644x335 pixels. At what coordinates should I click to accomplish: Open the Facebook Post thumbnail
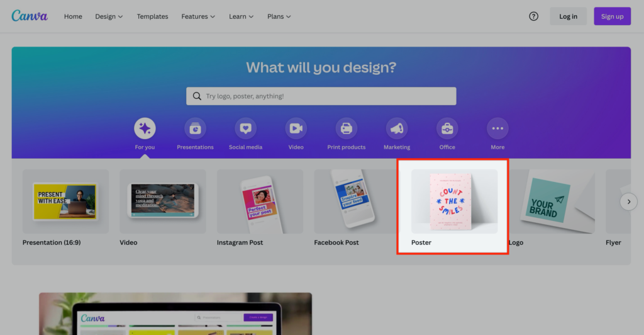coord(355,202)
